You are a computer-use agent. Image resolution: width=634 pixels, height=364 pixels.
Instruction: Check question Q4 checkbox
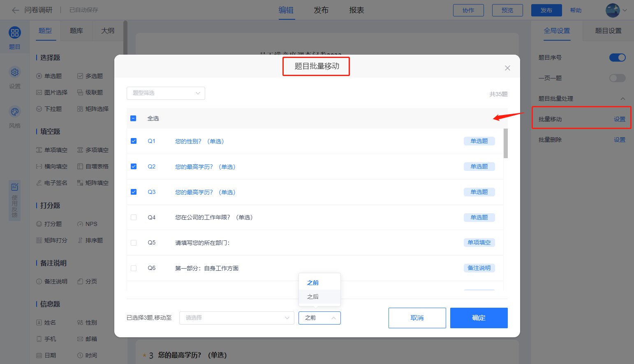point(134,217)
